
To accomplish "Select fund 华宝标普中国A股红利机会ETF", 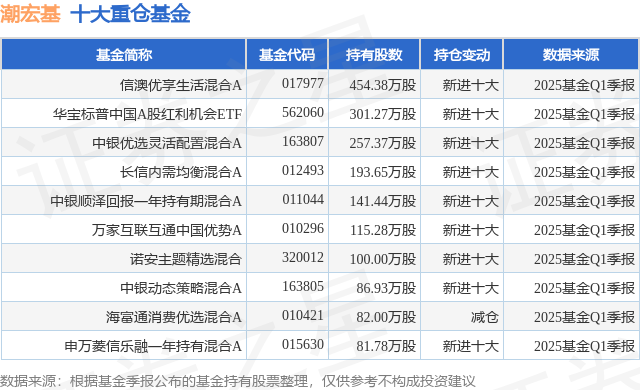I will pos(147,114).
